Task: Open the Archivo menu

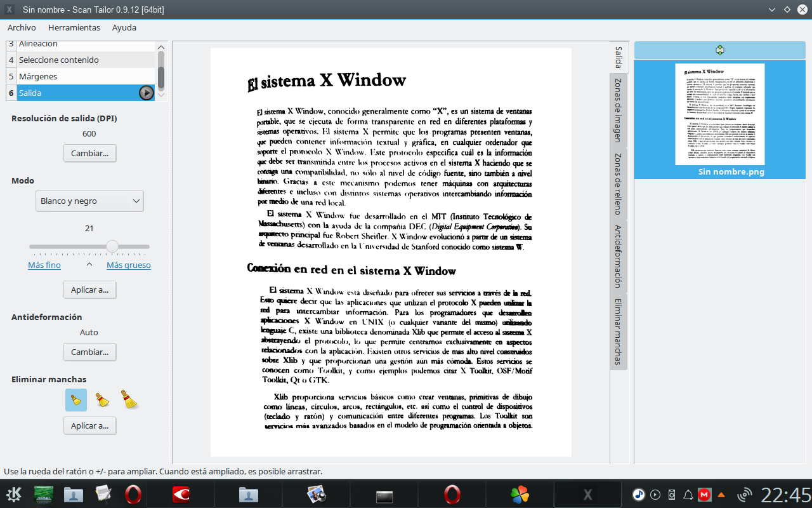Action: coord(22,27)
